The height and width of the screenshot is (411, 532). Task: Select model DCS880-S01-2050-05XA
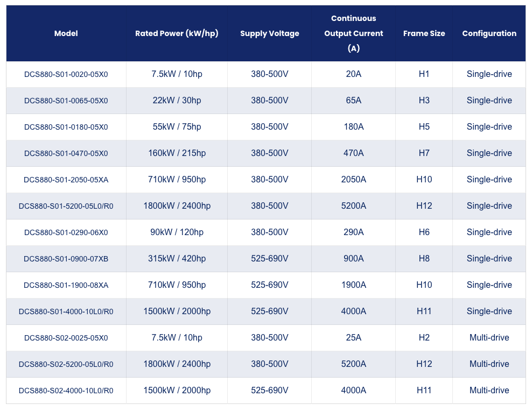(x=66, y=180)
